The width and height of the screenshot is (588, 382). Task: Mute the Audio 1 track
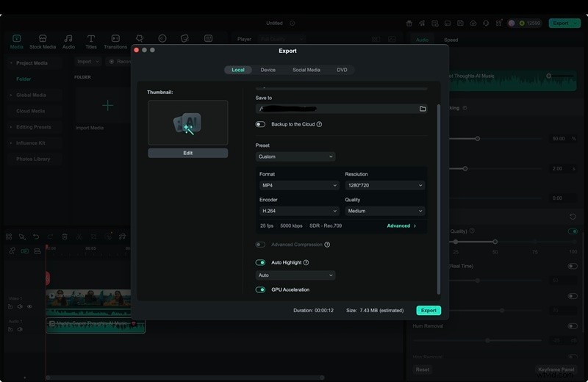pos(20,329)
